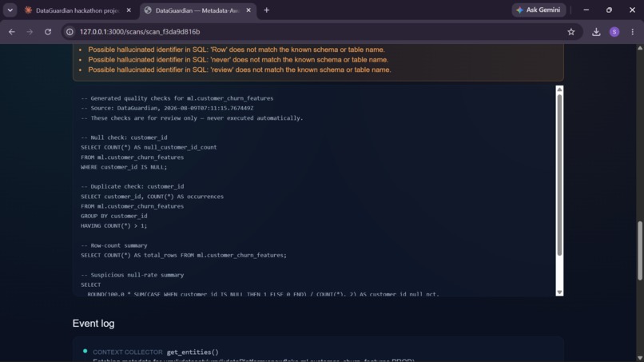
Task: View site information icon
Action: [70, 32]
